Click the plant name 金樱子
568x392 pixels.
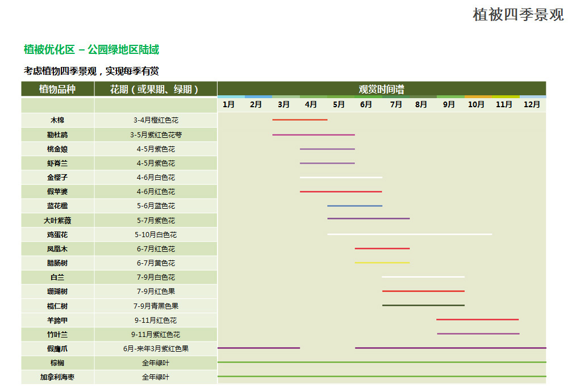[x=57, y=178]
